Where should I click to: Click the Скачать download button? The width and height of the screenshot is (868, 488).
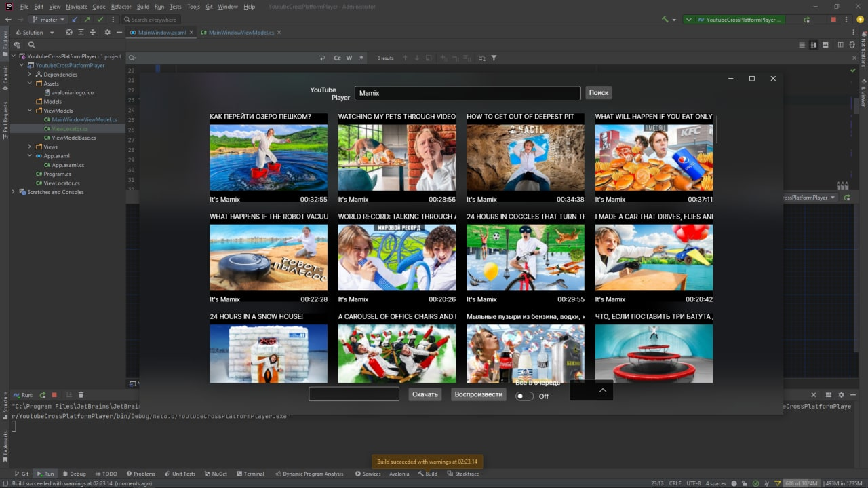click(x=425, y=394)
